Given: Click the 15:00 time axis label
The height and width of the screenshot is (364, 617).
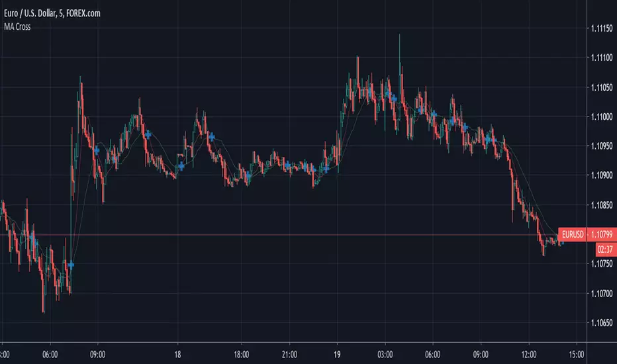Looking at the screenshot, I should (577, 355).
